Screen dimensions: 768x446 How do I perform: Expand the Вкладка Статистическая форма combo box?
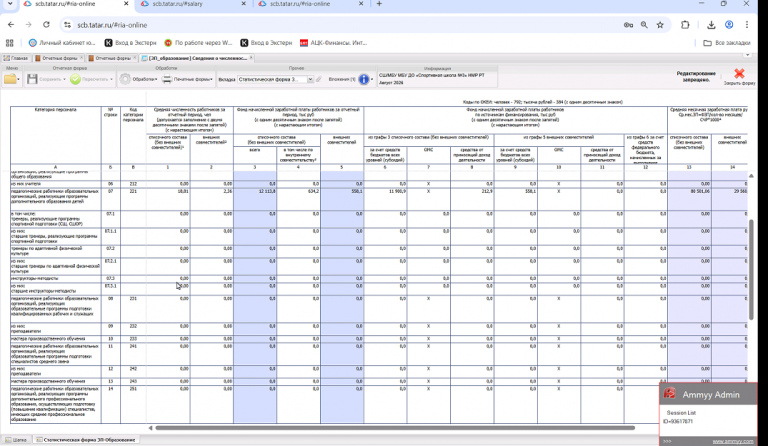point(310,79)
